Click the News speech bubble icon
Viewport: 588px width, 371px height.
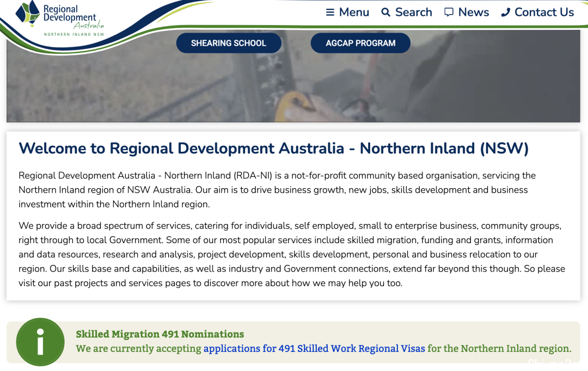(x=449, y=13)
